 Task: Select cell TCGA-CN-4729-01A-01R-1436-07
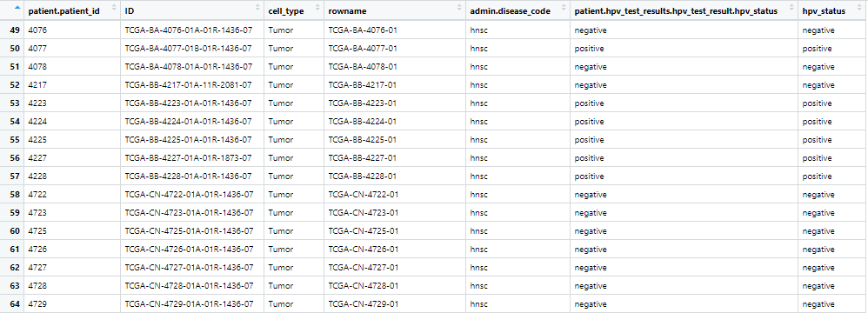190,304
